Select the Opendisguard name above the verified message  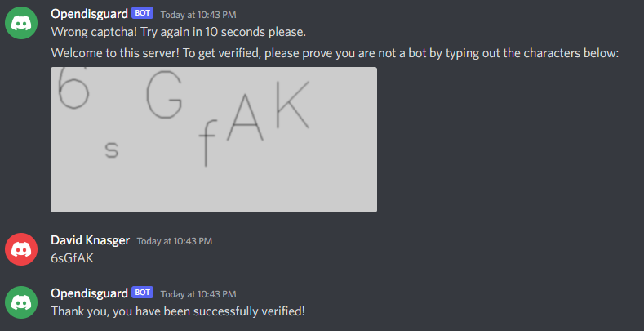89,293
